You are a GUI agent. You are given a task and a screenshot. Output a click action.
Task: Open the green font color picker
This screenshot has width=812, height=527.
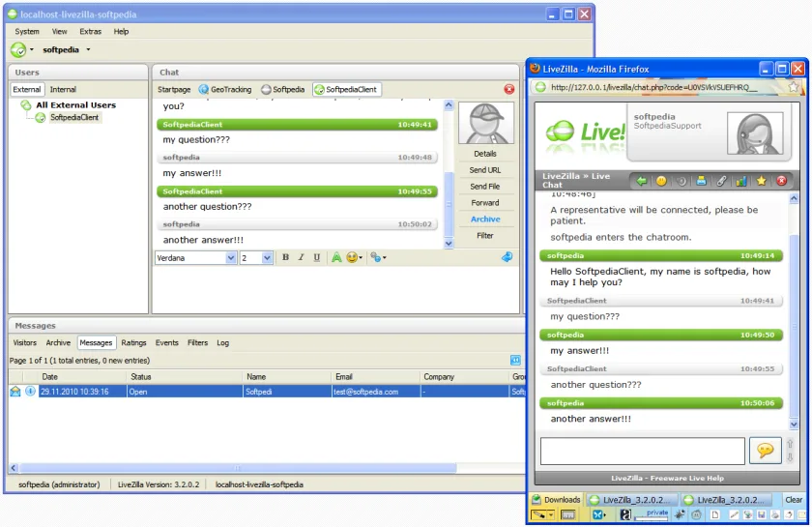tap(336, 257)
